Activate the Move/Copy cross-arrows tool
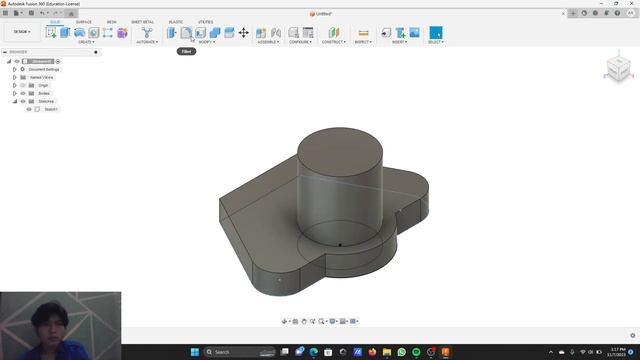The height and width of the screenshot is (360, 640). click(x=244, y=33)
